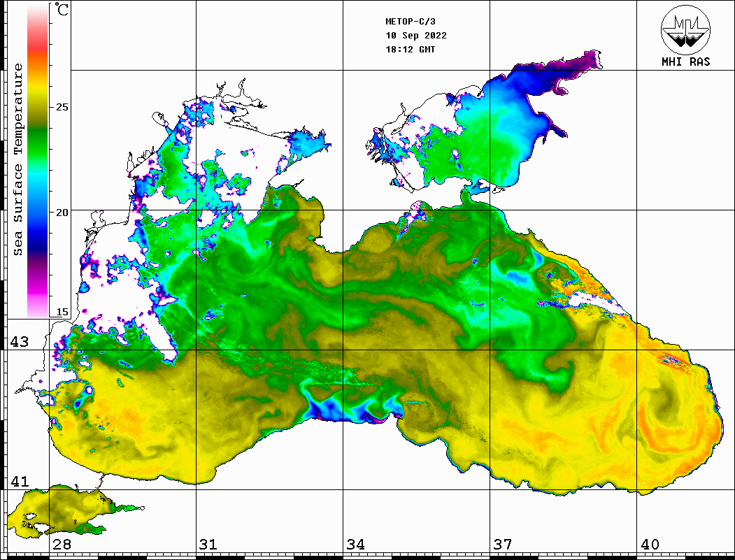Click the longitude label '31'
This screenshot has height=560, width=735.
[x=208, y=544]
